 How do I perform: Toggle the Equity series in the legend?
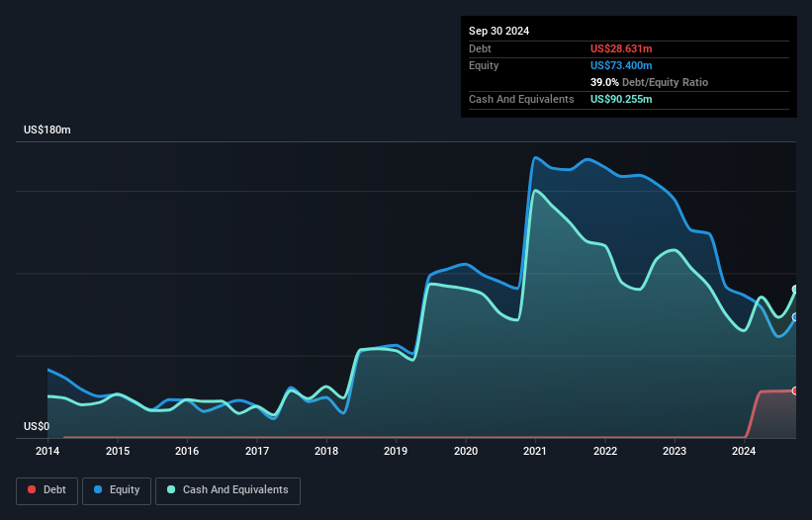tap(116, 490)
